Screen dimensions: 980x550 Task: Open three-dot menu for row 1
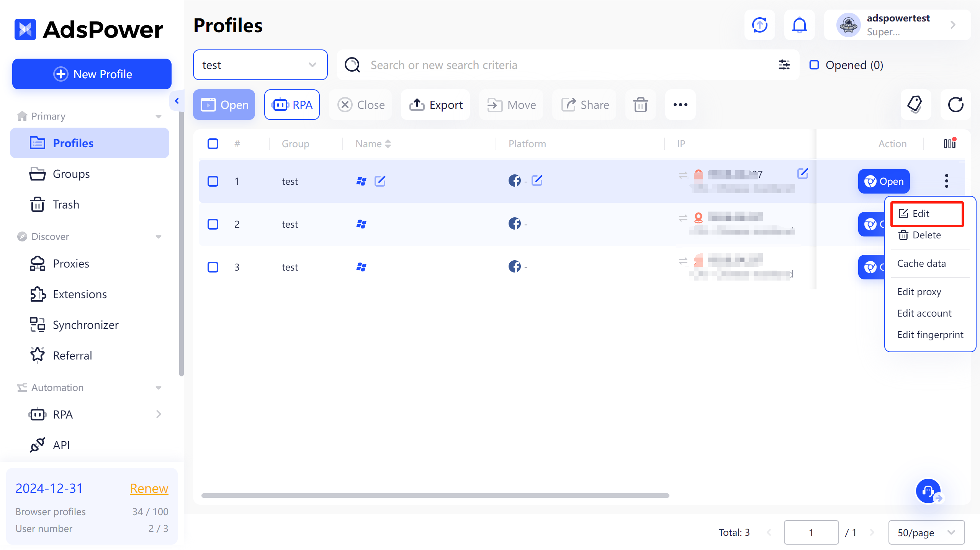pos(946,181)
